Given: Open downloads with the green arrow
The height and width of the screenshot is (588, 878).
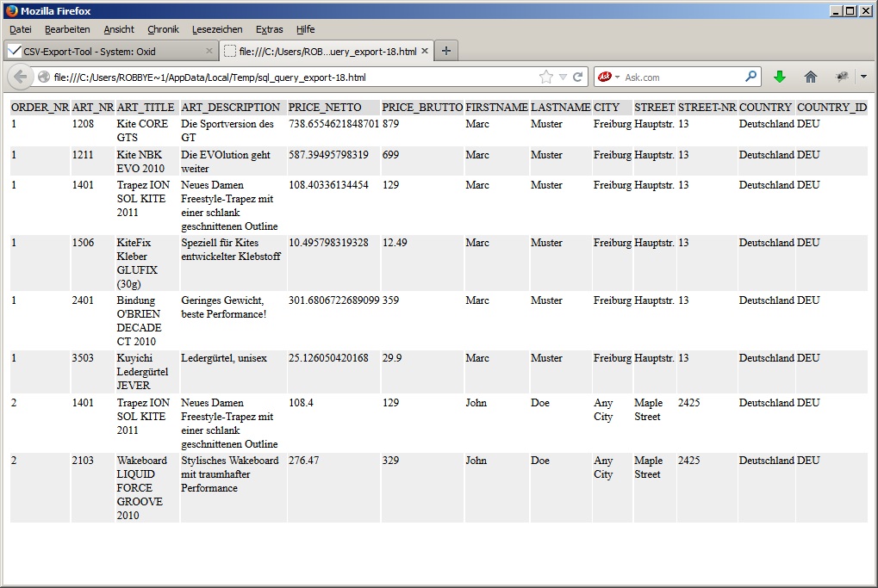Looking at the screenshot, I should [780, 77].
